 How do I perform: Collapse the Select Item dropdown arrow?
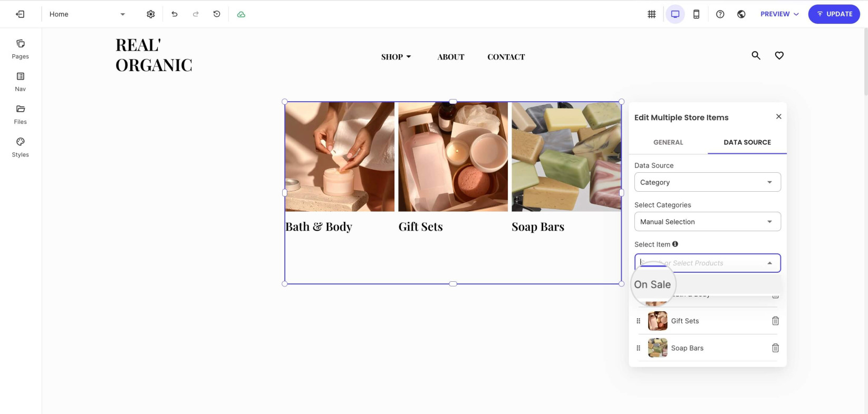click(x=769, y=263)
